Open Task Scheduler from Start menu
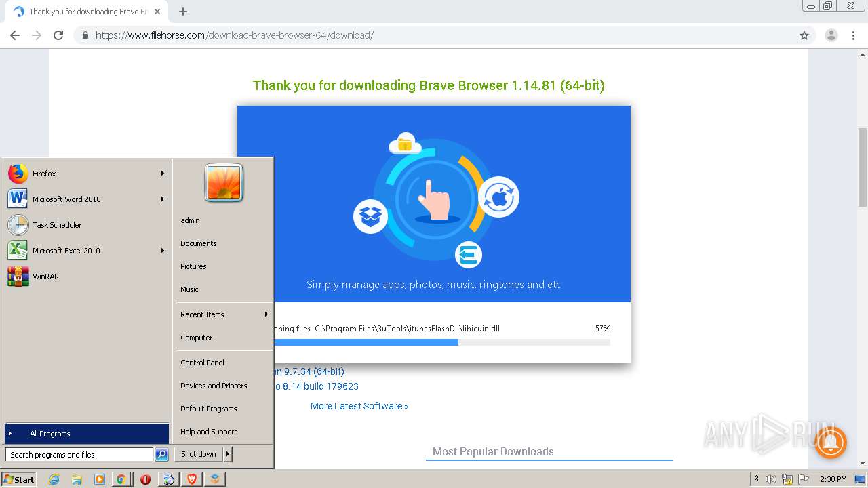 86,225
